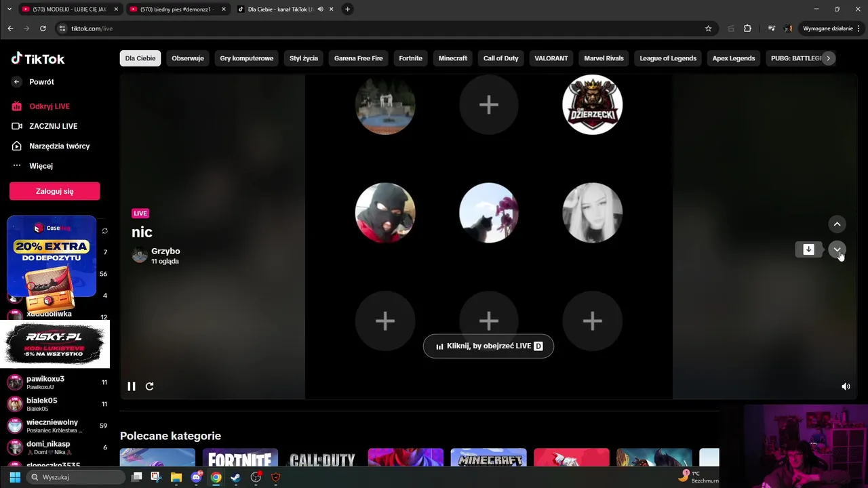Click the RISKY.PL banner
Viewport: 868px width, 488px height.
tap(54, 344)
